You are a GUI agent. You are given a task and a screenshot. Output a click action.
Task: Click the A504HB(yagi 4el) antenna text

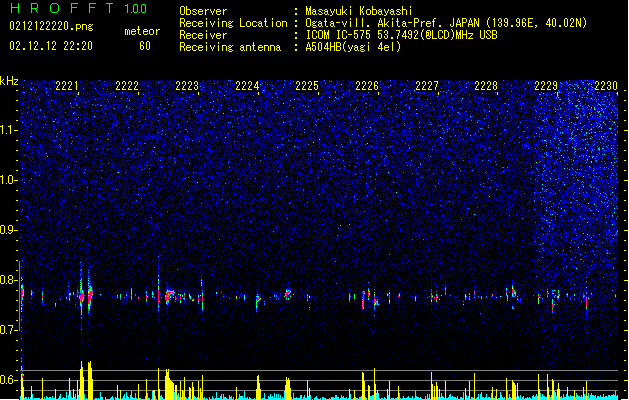click(x=353, y=47)
